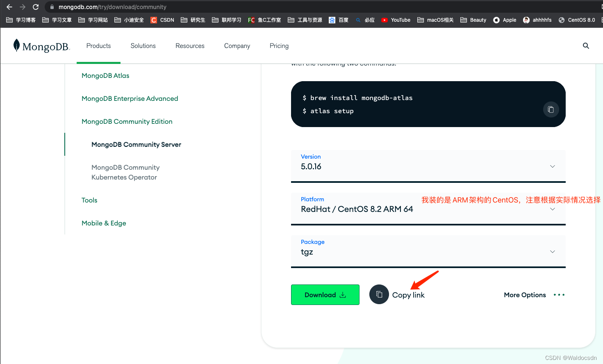Click the address bar lock icon

click(x=52, y=7)
